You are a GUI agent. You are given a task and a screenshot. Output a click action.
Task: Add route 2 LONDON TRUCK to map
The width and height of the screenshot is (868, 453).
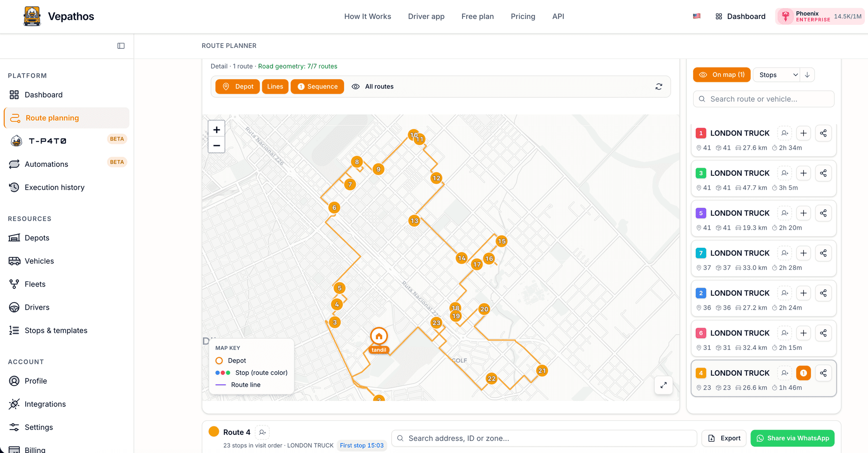coord(803,293)
